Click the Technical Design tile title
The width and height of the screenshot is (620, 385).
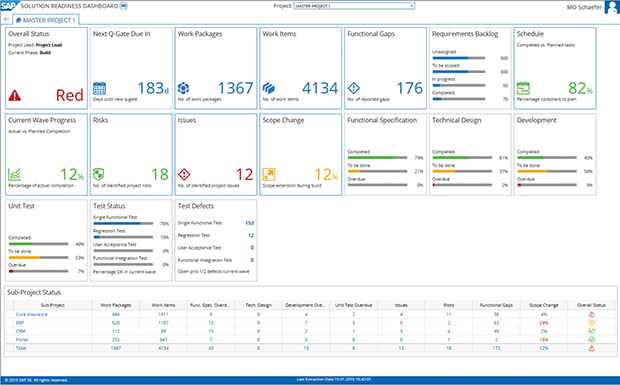point(456,120)
